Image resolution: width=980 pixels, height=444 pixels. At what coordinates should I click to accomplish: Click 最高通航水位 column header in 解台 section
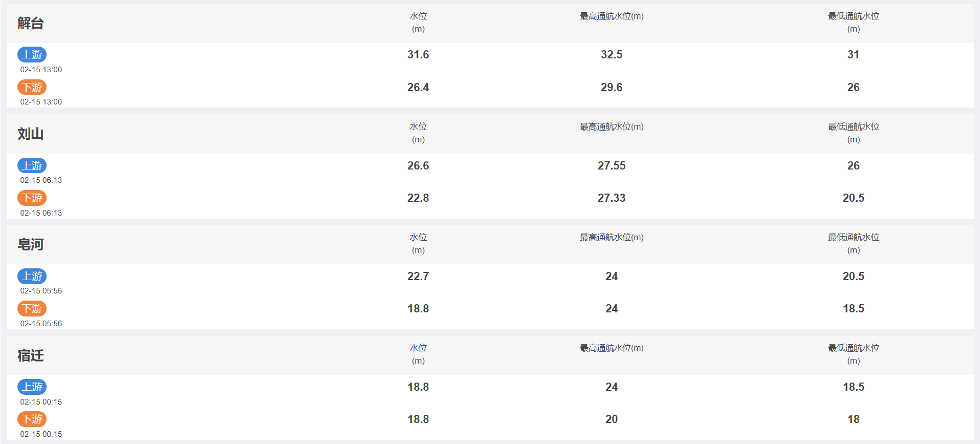tap(612, 16)
